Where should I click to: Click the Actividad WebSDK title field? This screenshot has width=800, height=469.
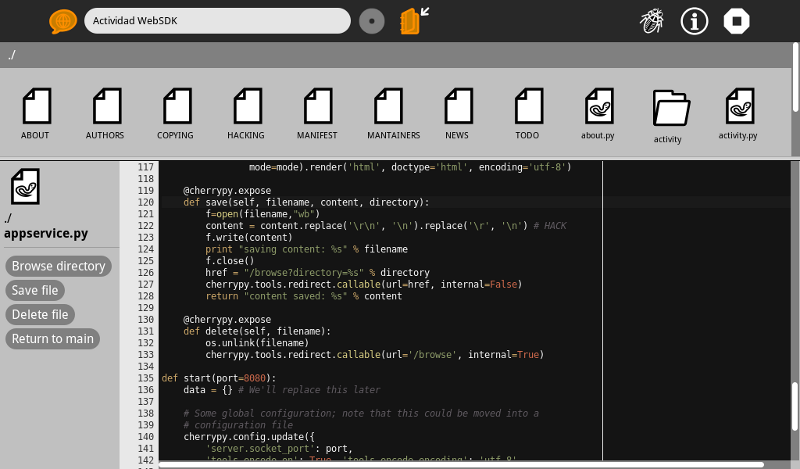click(x=217, y=21)
